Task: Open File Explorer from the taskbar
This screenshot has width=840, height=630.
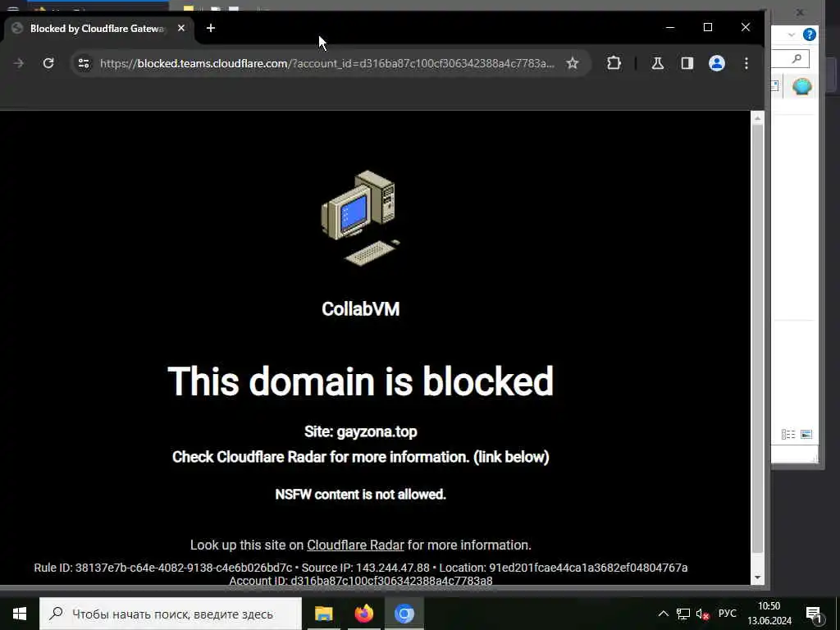Action: pyautogui.click(x=323, y=614)
